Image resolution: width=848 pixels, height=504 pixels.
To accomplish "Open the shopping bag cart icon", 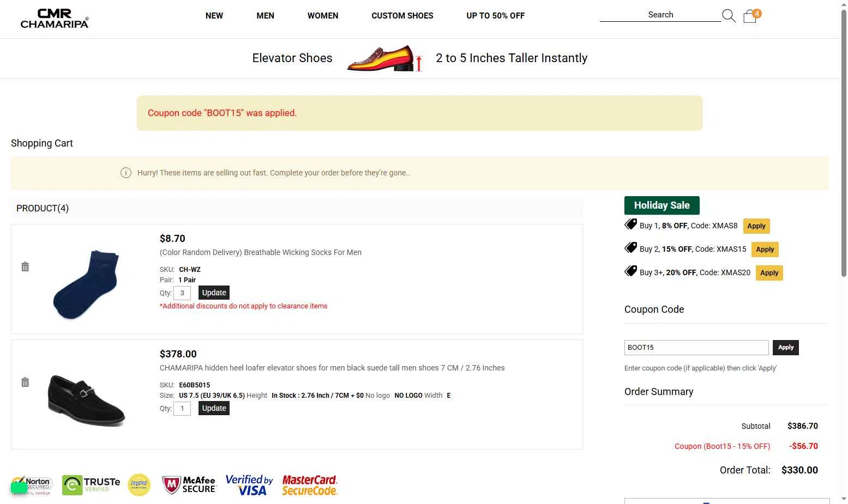I will [750, 16].
